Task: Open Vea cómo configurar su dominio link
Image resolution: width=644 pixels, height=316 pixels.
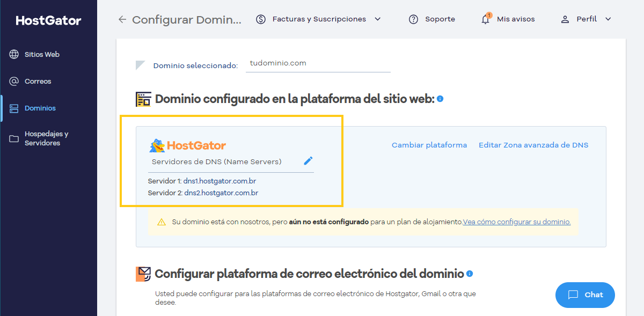Action: pyautogui.click(x=517, y=222)
